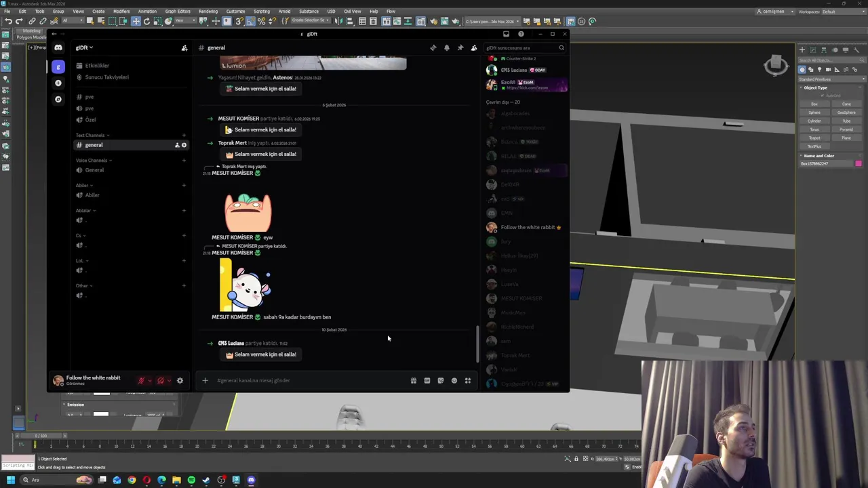Open the threads icon in channel header
The height and width of the screenshot is (488, 868).
coord(433,47)
